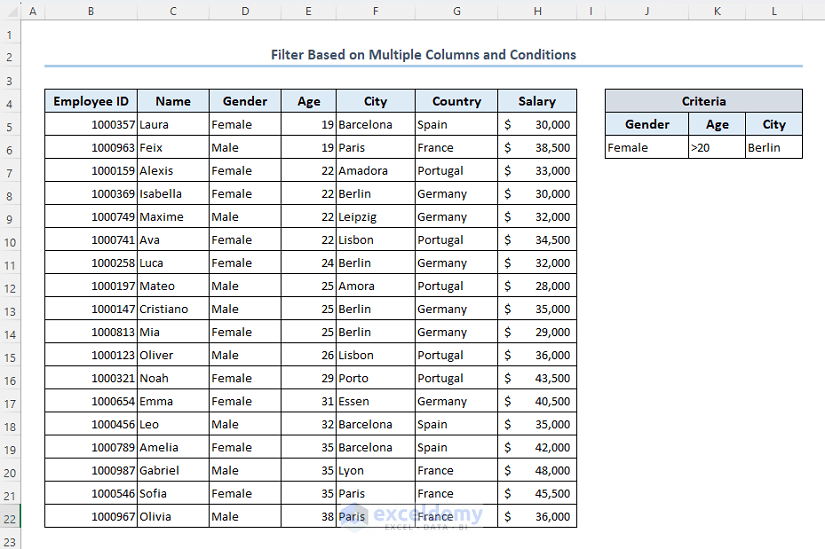Select the name cell 'Sofia'
Image resolution: width=825 pixels, height=549 pixels.
click(x=173, y=494)
